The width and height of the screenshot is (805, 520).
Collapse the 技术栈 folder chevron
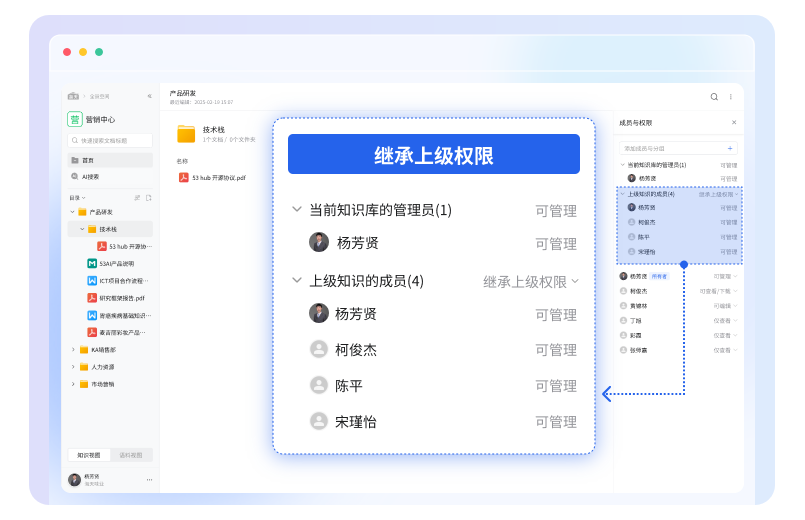[82, 229]
